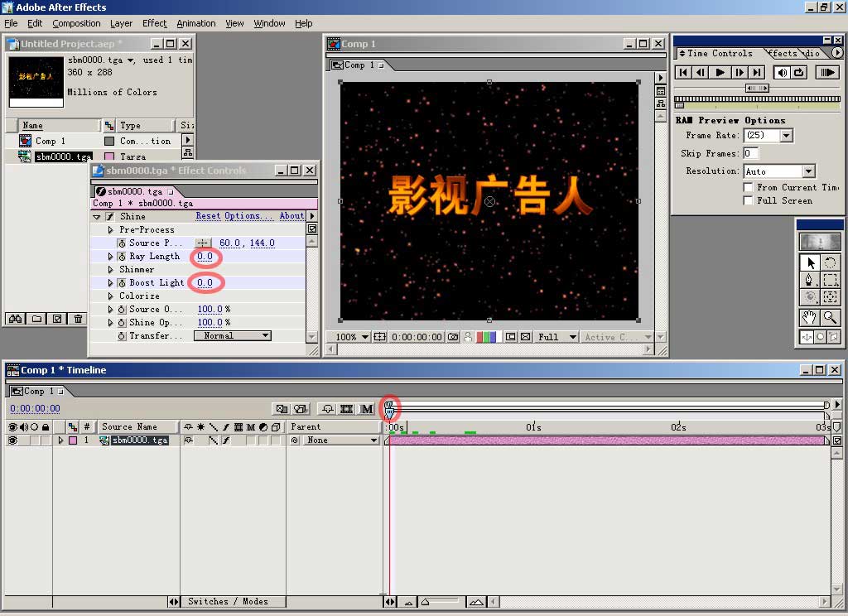
Task: Select the Pen tool in the toolbox
Action: pyautogui.click(x=810, y=280)
